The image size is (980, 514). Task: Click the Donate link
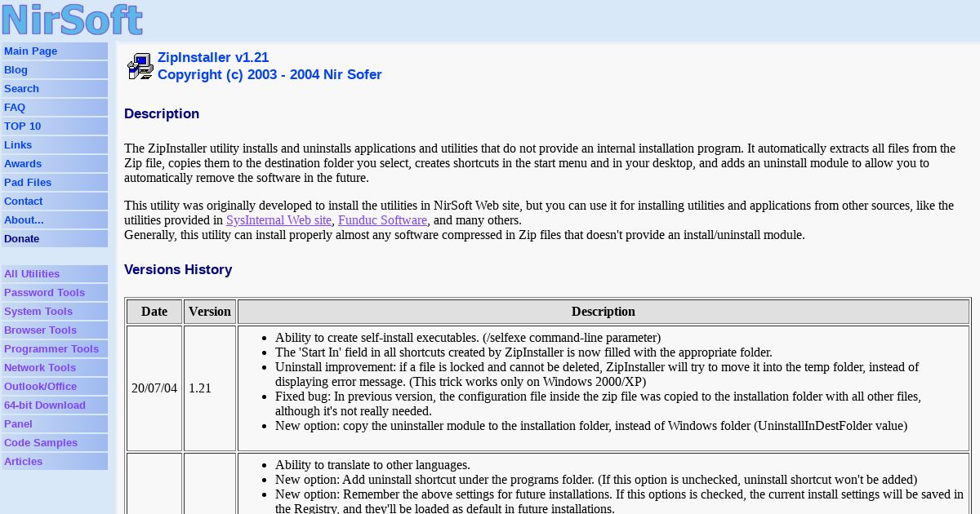pyautogui.click(x=55, y=239)
